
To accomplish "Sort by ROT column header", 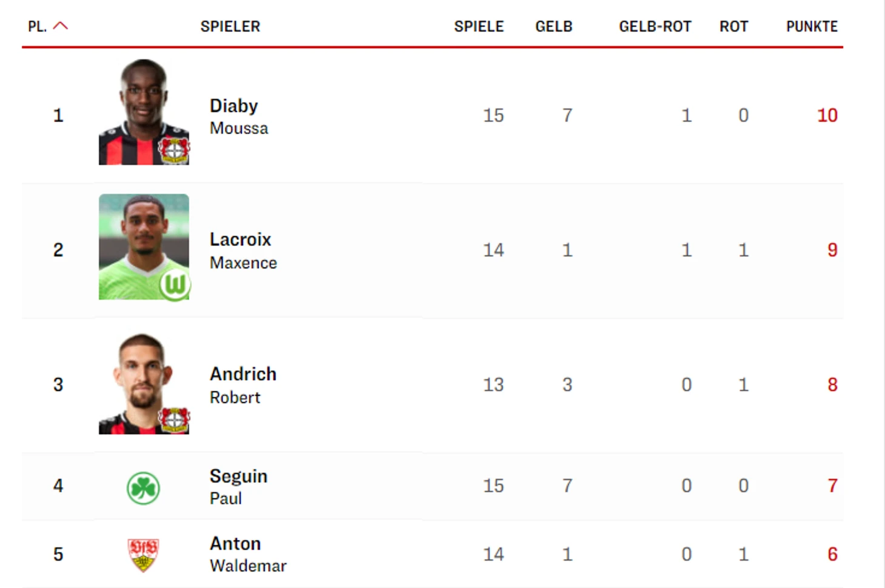I will pos(733,27).
